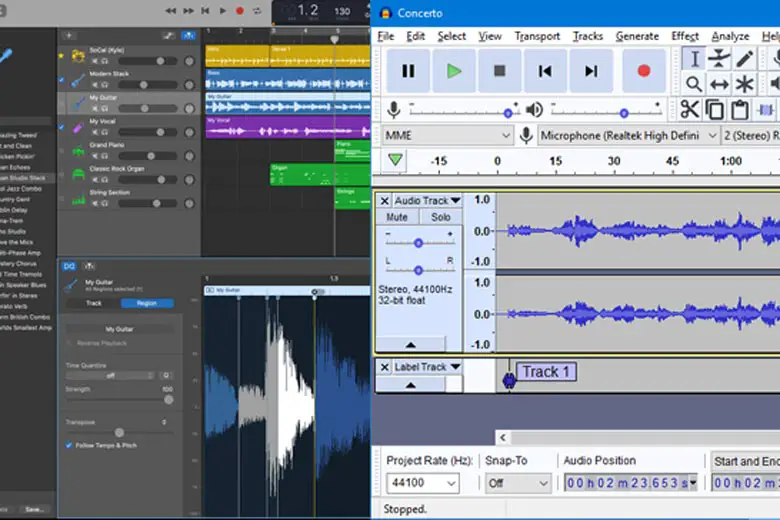Toggle the Cycle loop button in GarageBand

pos(257,10)
